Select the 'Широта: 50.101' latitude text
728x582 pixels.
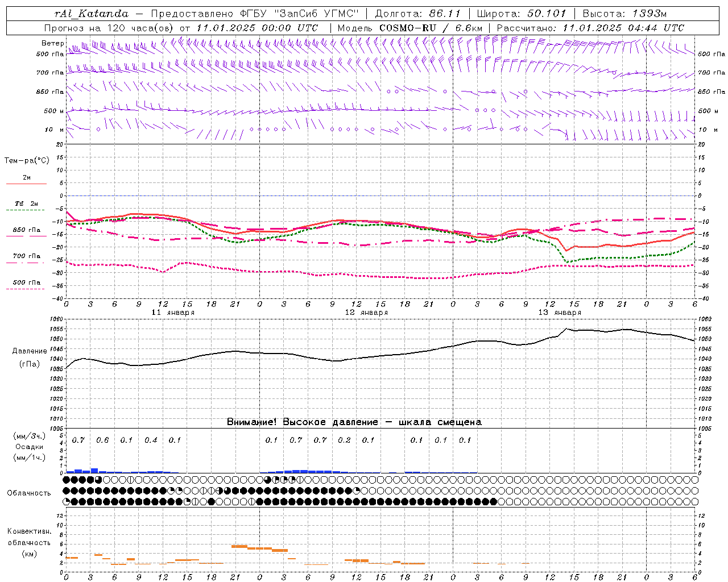coord(521,14)
